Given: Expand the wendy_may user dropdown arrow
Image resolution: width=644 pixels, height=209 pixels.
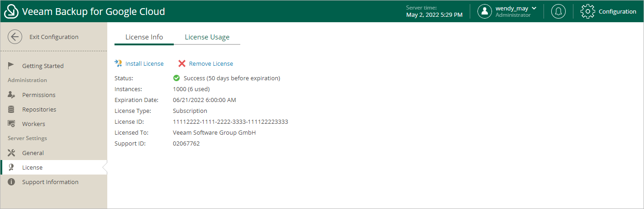Looking at the screenshot, I should 534,8.
